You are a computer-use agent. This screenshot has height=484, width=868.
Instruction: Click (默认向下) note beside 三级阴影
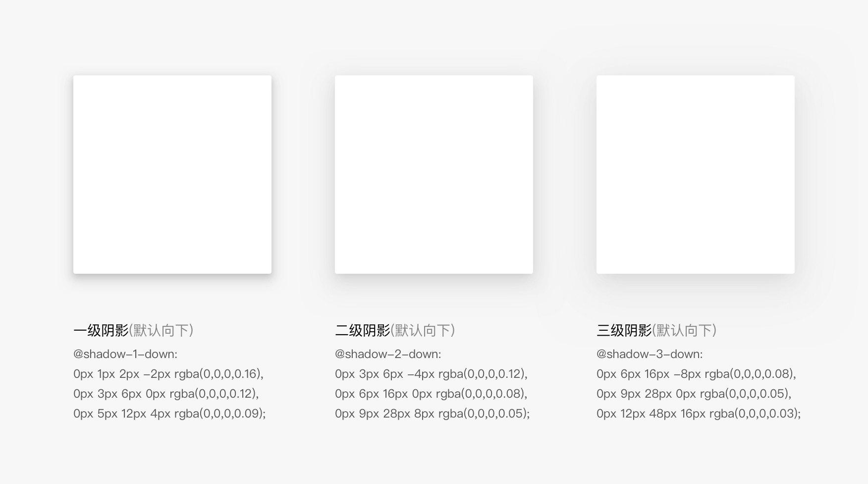click(685, 330)
